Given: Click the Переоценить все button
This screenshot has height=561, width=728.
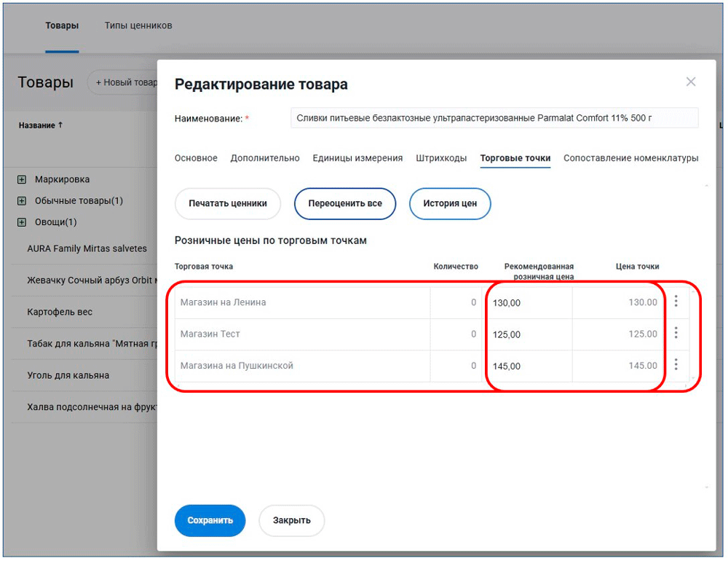Looking at the screenshot, I should point(344,204).
